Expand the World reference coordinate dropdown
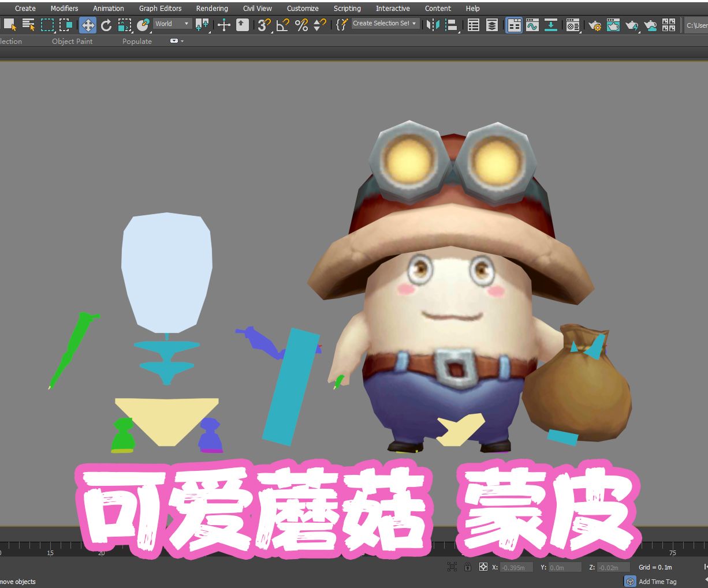Screen dimensions: 708x588 pyautogui.click(x=172, y=24)
